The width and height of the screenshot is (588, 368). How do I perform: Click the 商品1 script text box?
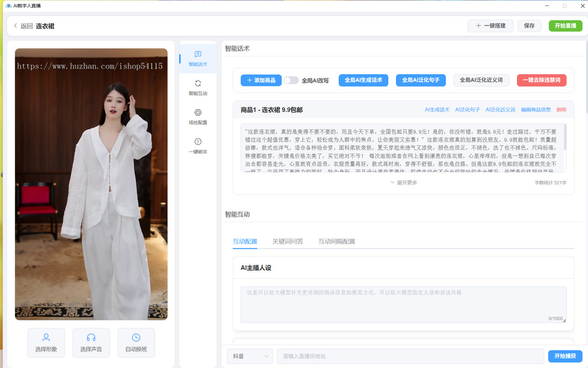point(403,148)
